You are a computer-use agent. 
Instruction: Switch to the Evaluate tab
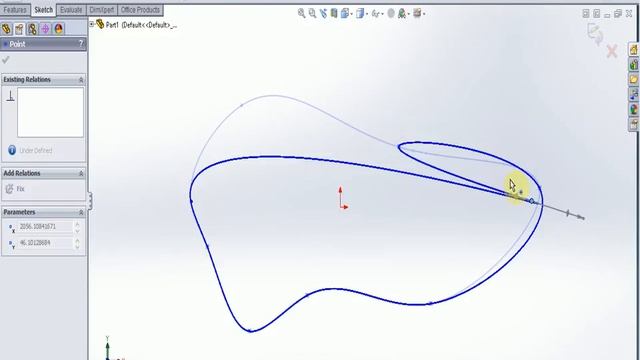pos(71,10)
